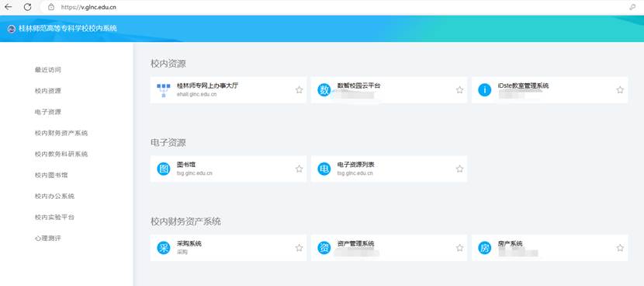Mark 资产管理系统 as favorite
The width and height of the screenshot is (644, 286).
(x=459, y=248)
